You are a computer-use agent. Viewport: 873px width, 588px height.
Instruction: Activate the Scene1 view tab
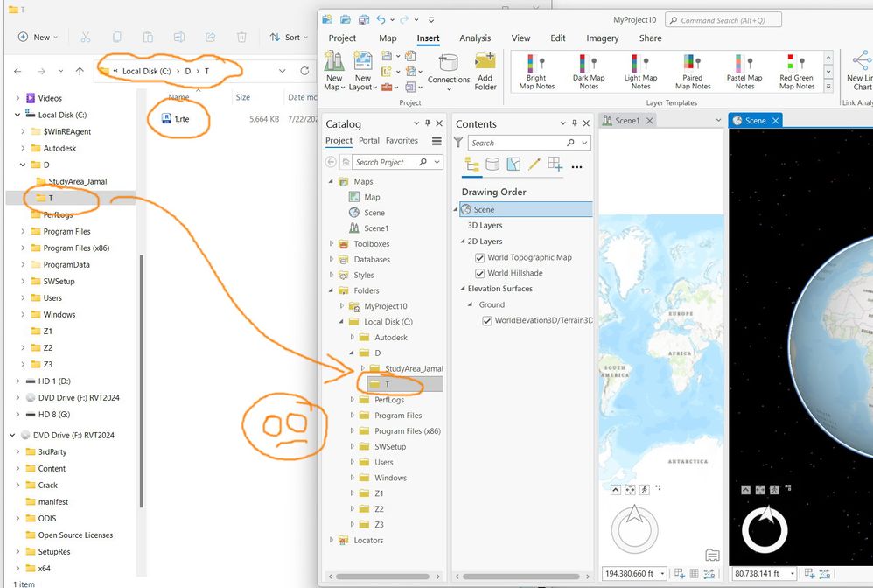point(627,120)
